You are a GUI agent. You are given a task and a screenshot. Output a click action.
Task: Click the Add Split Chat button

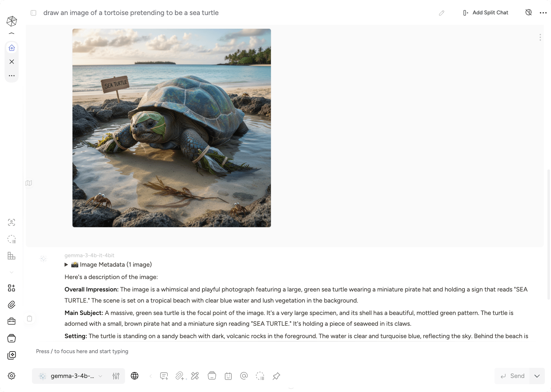[x=486, y=13]
